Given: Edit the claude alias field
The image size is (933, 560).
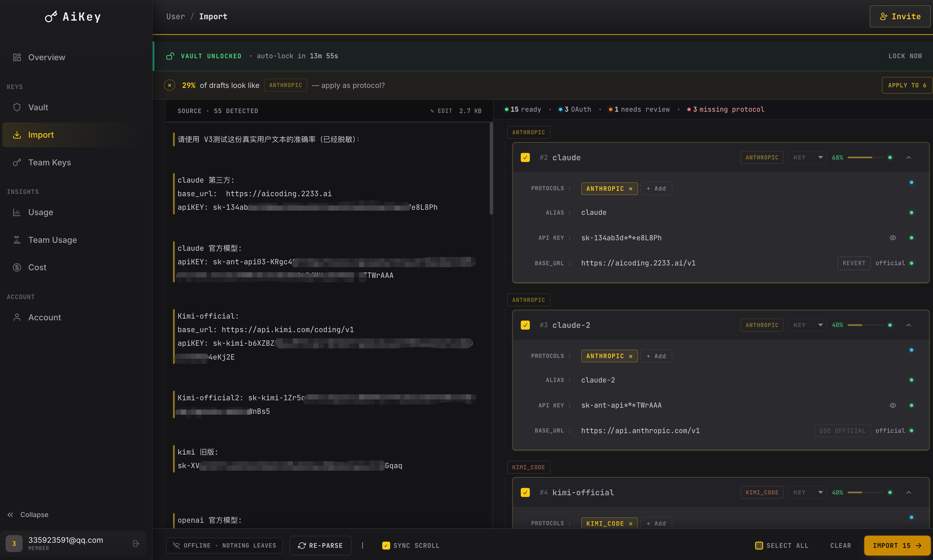Looking at the screenshot, I should click(x=594, y=213).
